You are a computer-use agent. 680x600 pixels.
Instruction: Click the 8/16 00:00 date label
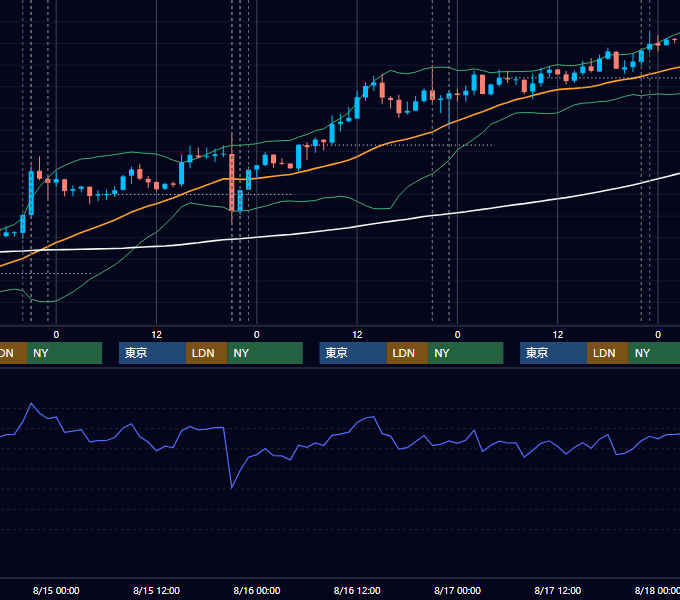(257, 590)
